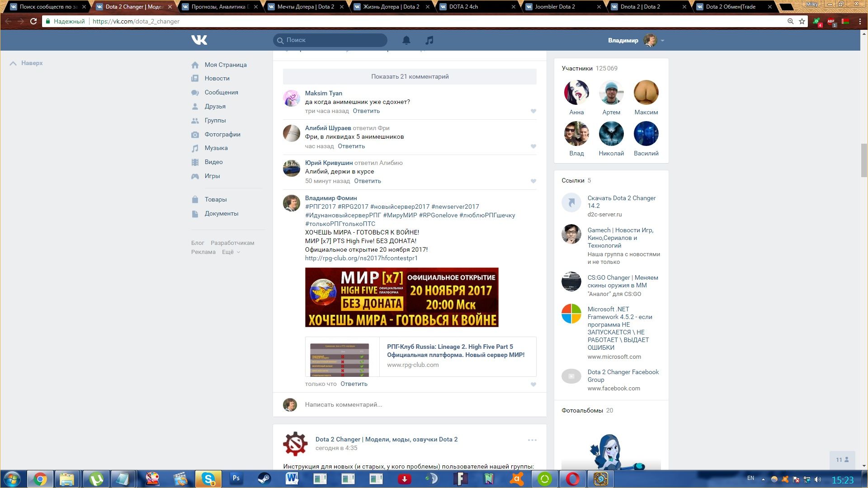
Task: Like Владимир Фомин's comment heart
Action: pos(533,385)
